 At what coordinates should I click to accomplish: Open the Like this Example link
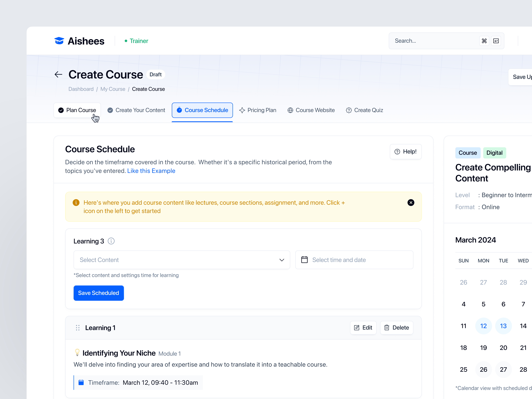pos(151,171)
